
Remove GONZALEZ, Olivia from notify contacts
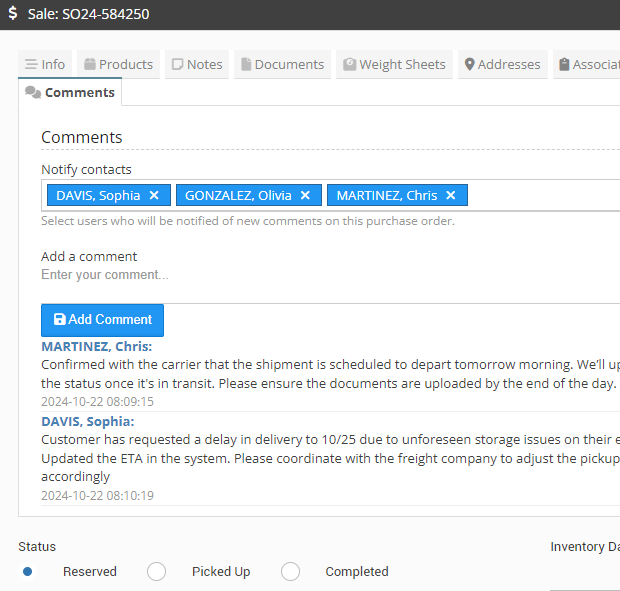[305, 195]
